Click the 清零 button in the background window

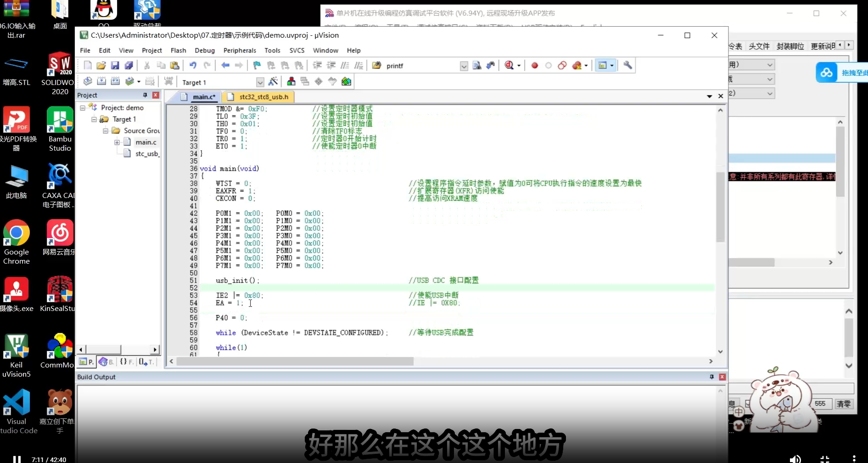point(844,404)
